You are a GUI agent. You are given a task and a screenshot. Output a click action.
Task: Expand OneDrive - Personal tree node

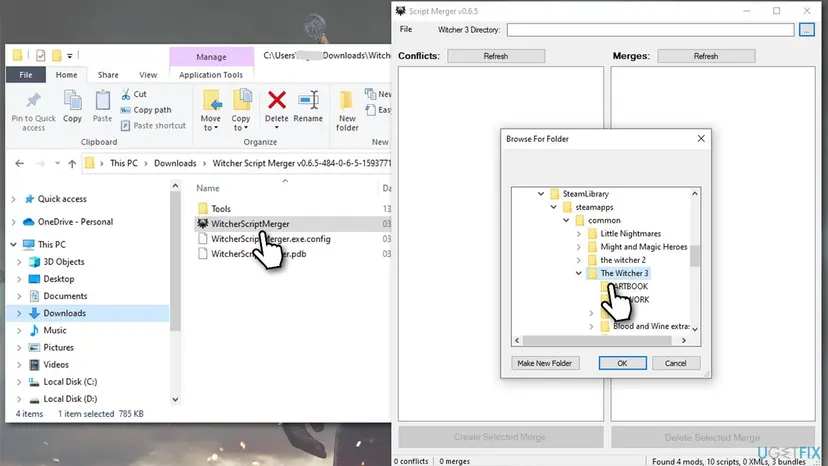pyautogui.click(x=14, y=222)
